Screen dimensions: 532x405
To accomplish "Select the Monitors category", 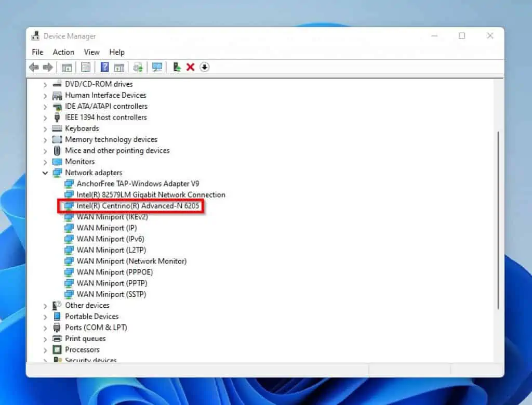I will [x=81, y=162].
